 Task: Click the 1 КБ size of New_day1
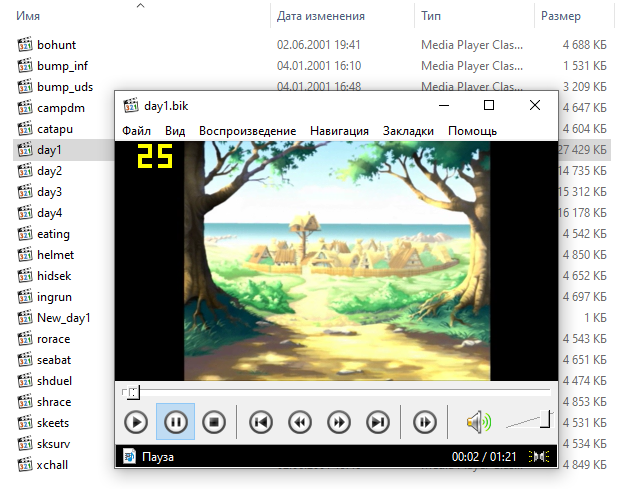tap(595, 318)
